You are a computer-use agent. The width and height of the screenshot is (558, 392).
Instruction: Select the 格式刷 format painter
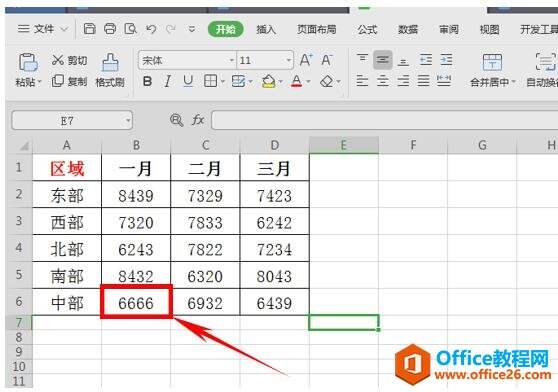pos(110,70)
